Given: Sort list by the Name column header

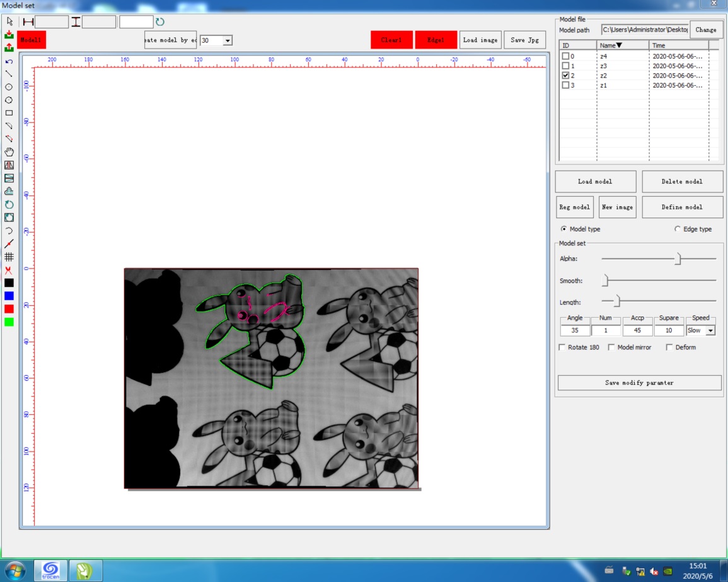Looking at the screenshot, I should pos(622,45).
